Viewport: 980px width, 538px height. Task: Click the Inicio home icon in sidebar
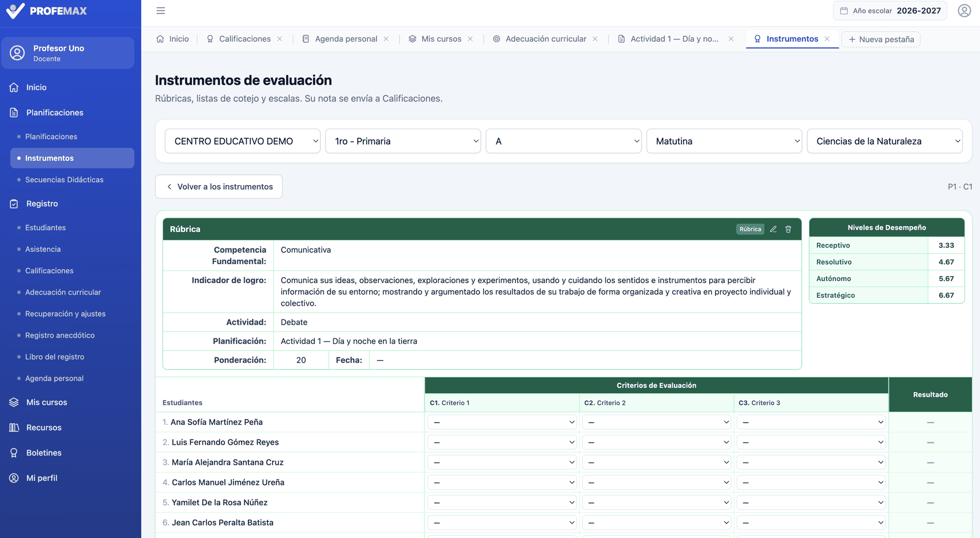pyautogui.click(x=14, y=87)
